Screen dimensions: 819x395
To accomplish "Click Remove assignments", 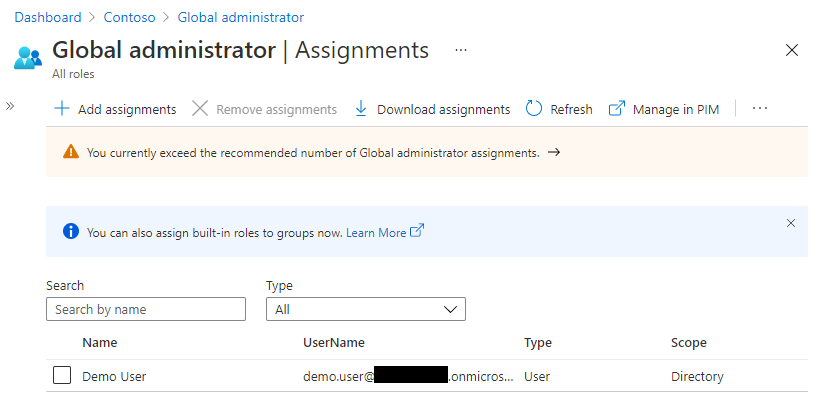I will coord(264,109).
